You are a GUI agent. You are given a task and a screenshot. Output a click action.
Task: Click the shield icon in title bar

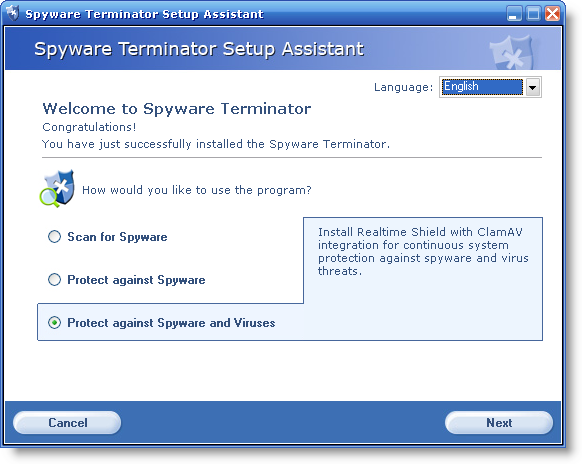point(13,14)
